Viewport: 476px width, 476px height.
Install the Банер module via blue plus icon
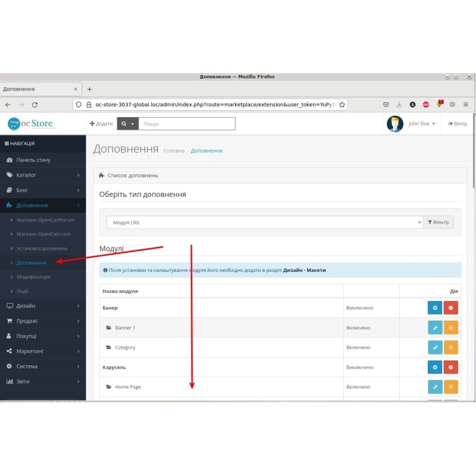[x=434, y=308]
